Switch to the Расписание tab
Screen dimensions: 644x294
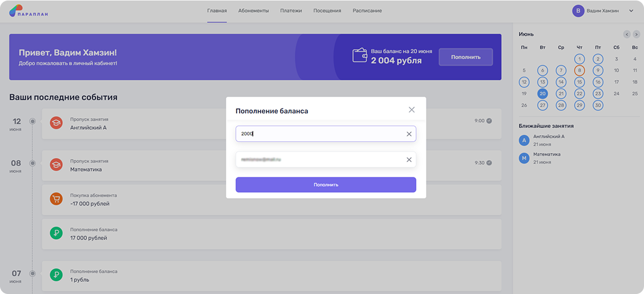[367, 11]
